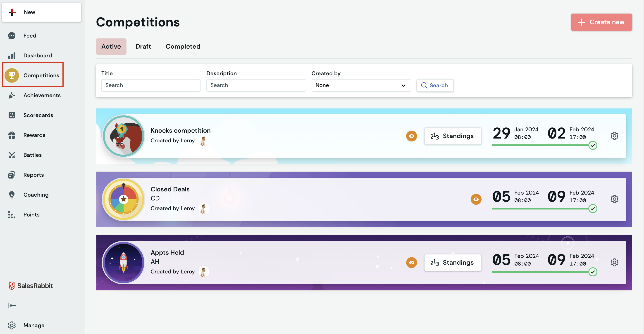644x334 pixels.
Task: Click the New button in sidebar
Action: pos(41,12)
